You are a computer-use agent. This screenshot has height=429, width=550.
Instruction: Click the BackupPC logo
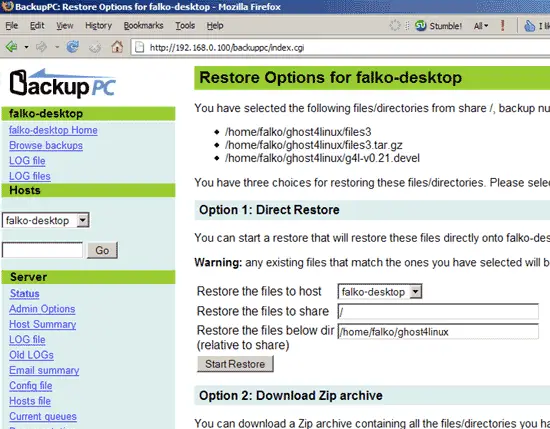(63, 83)
